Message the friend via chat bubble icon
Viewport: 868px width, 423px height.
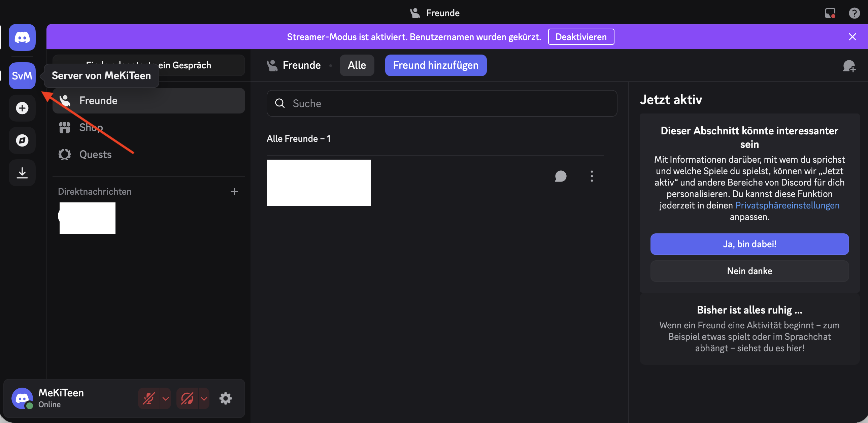pos(560,176)
